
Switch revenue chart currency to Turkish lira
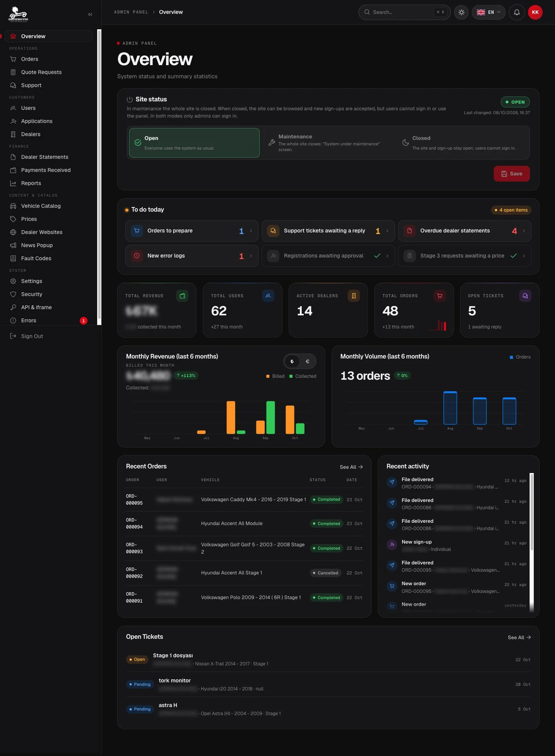292,362
